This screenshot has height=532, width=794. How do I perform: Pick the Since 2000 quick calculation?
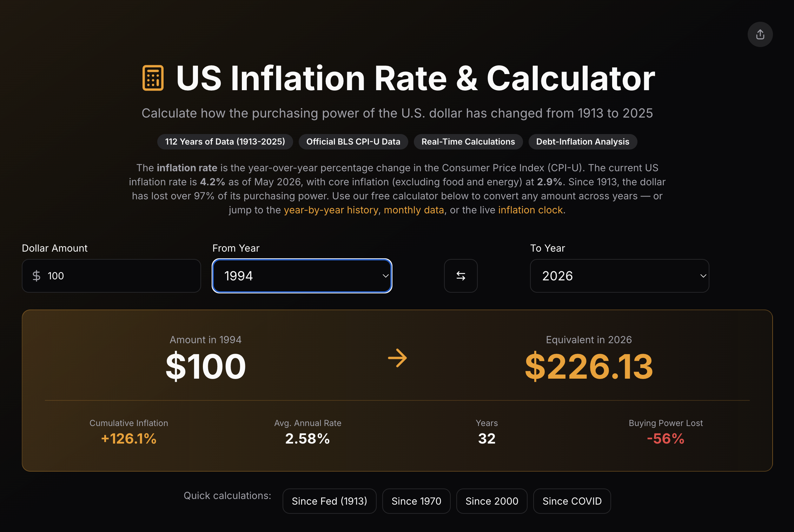tap(492, 501)
